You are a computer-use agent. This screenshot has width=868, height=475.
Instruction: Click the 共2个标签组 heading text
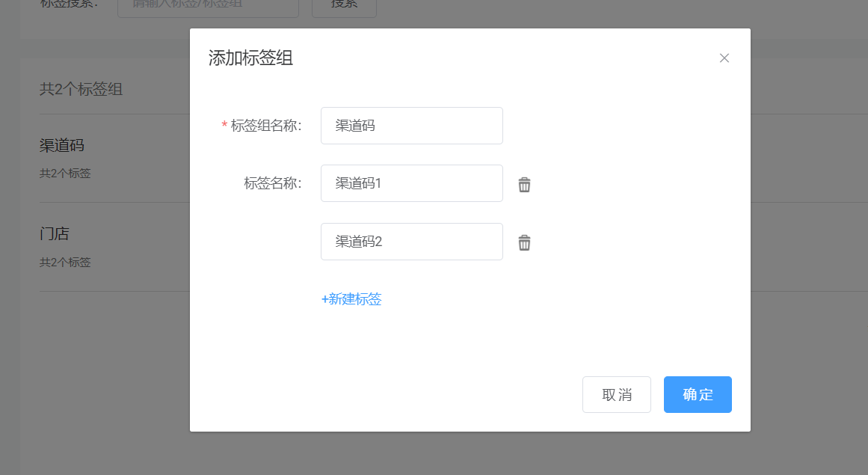(81, 89)
